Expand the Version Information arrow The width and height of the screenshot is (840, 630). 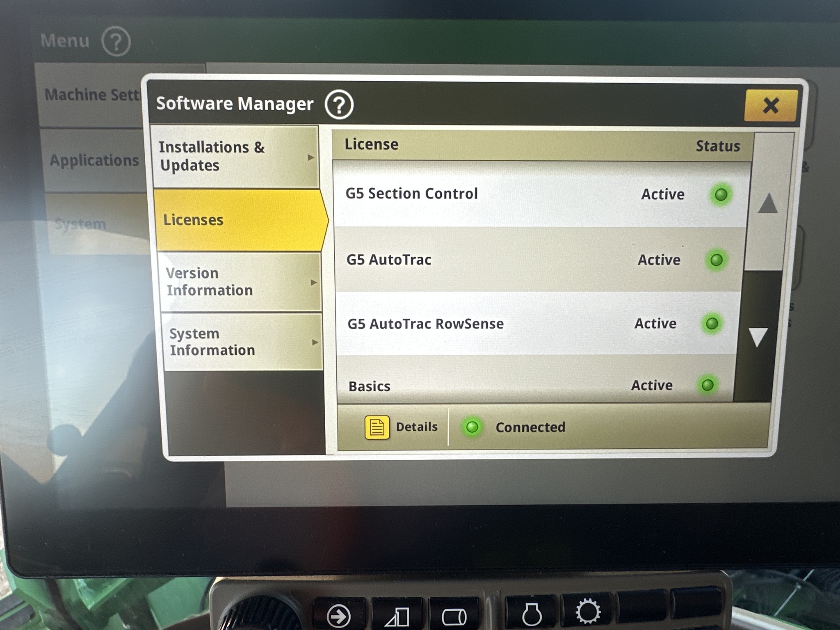[314, 282]
